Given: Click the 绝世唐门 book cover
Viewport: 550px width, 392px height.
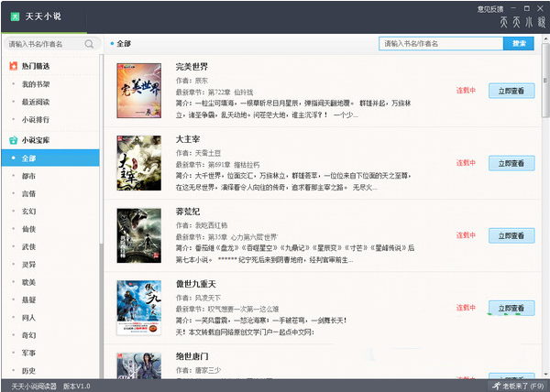Looking at the screenshot, I should coord(139,365).
